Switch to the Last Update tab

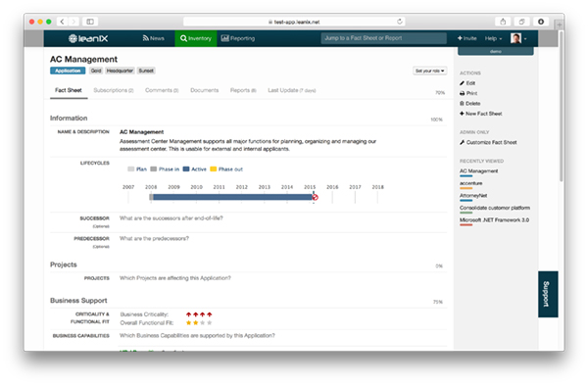(x=292, y=90)
